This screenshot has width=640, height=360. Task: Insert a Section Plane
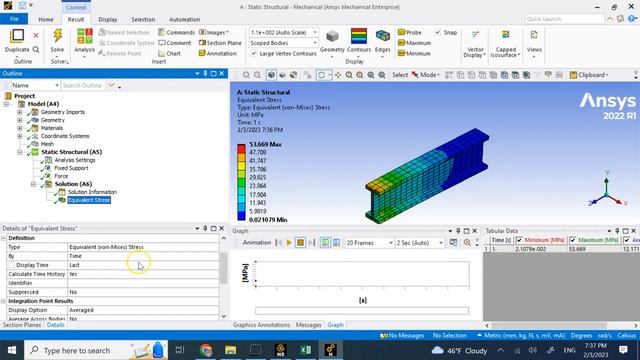click(220, 43)
